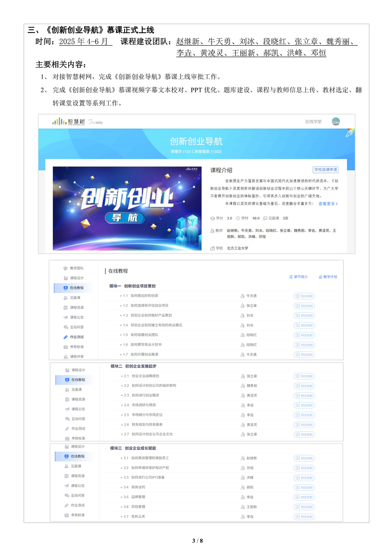Click teacher 魏秀丽 beside lesson 2.2
Screen dimensions: 392x555
pyautogui.click(x=252, y=386)
